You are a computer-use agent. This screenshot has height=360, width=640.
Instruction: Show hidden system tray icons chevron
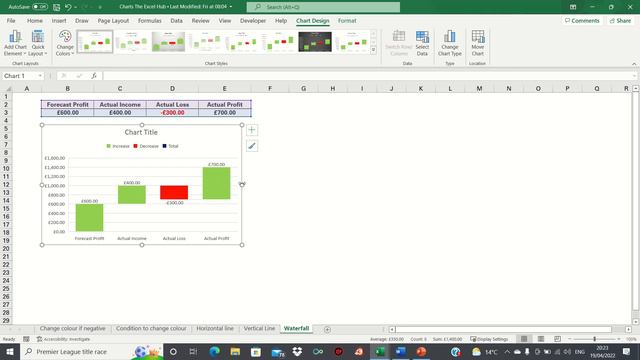(507, 352)
